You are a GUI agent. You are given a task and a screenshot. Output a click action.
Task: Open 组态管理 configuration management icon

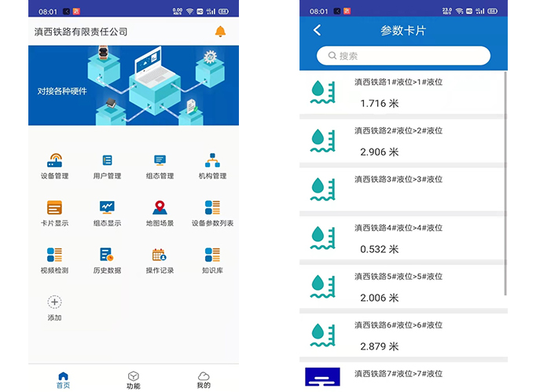tap(160, 161)
